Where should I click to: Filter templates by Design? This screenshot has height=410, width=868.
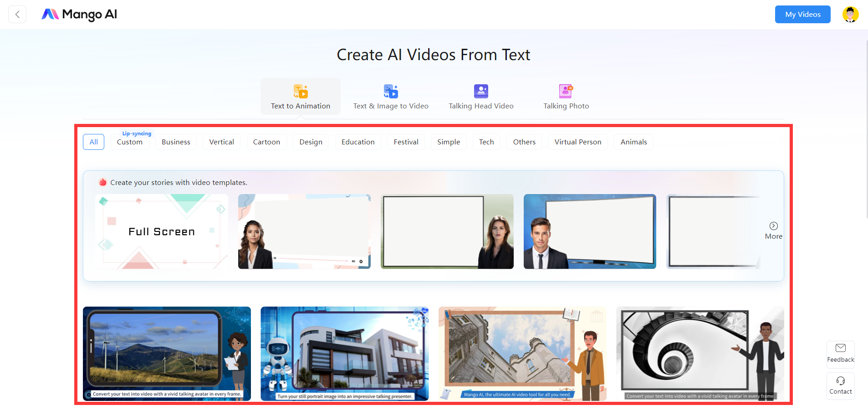pyautogui.click(x=311, y=142)
